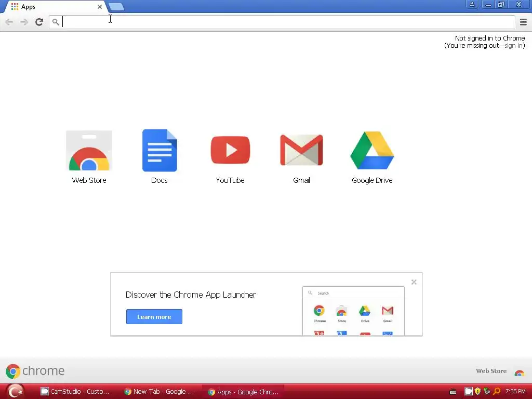Switch to CamStudio in the taskbar
The height and width of the screenshot is (399, 532).
(x=75, y=392)
